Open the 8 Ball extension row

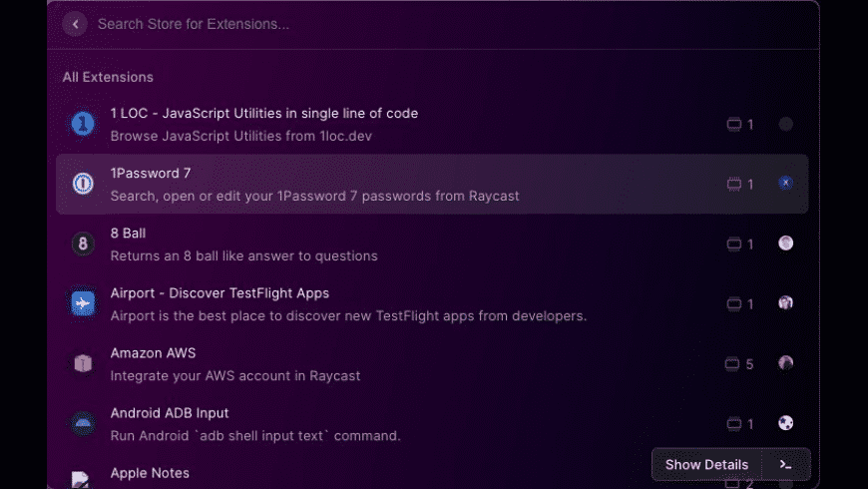pos(432,244)
